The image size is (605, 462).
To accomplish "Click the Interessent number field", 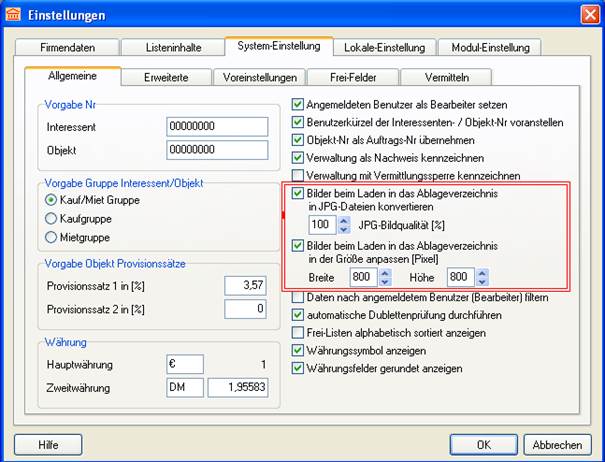I will coord(217,127).
